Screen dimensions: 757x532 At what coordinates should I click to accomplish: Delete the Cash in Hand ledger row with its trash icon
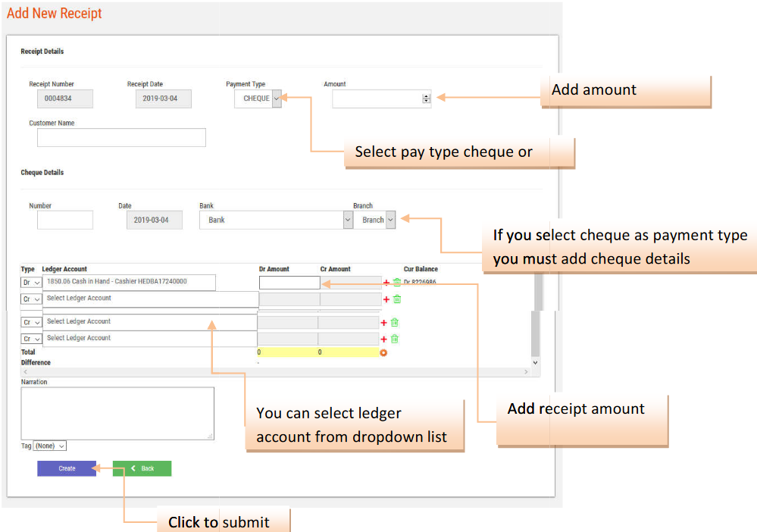396,283
